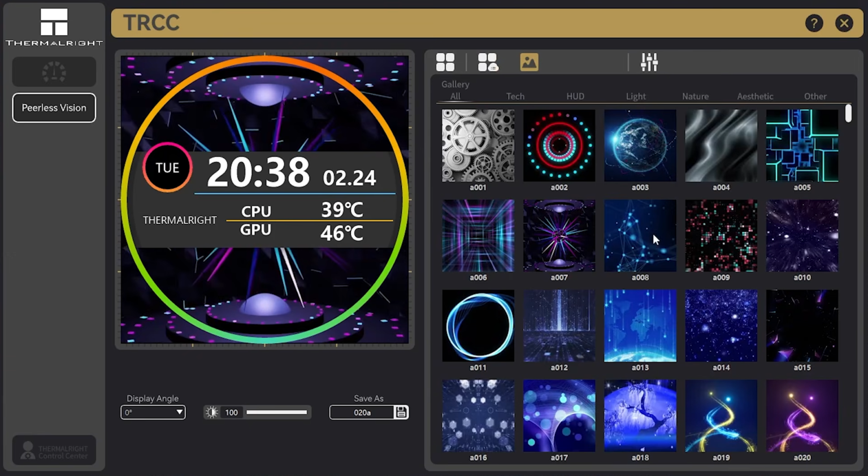
Task: Select the dashboard gauge icon in the sidebar
Action: click(54, 72)
